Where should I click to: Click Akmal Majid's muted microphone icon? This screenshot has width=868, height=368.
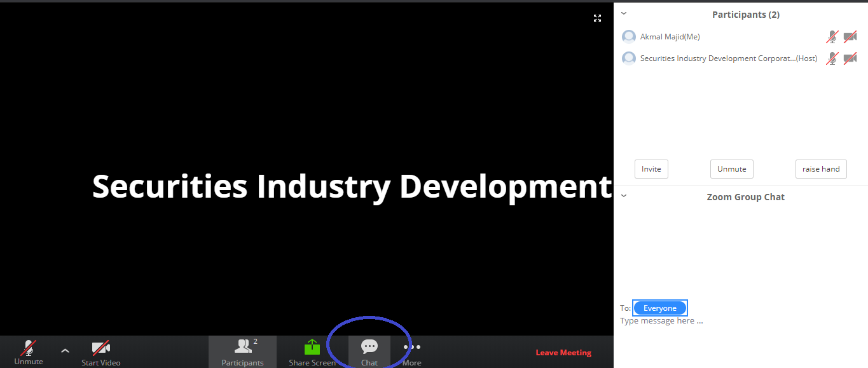pos(832,37)
